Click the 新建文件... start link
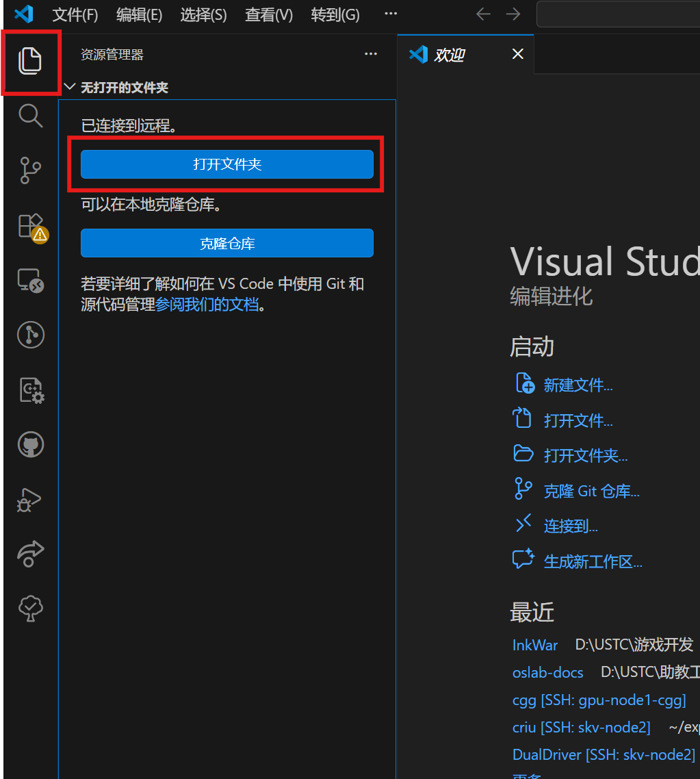This screenshot has height=779, width=700. (578, 385)
